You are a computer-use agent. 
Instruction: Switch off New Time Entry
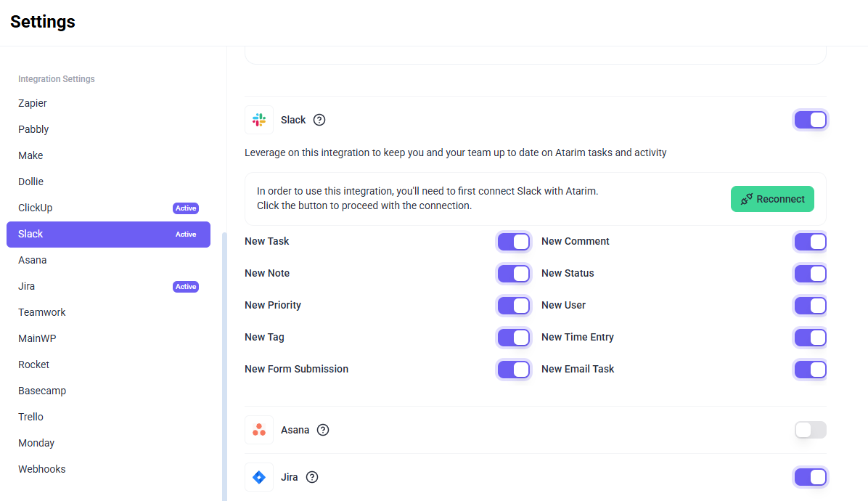point(810,338)
